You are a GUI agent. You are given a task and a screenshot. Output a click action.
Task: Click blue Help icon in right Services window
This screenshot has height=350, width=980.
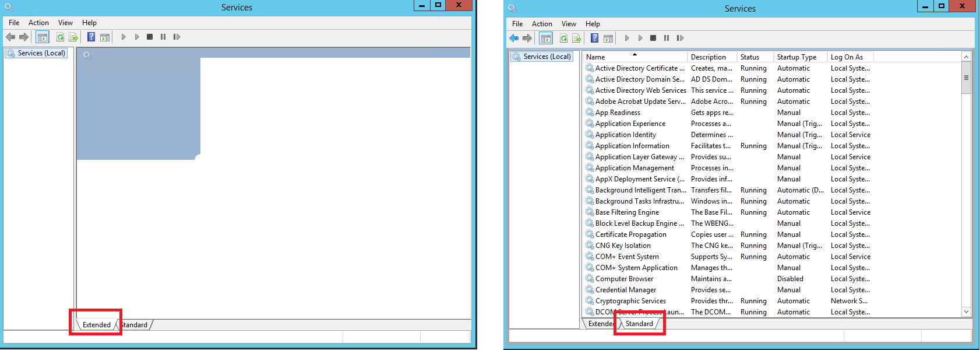(x=594, y=38)
